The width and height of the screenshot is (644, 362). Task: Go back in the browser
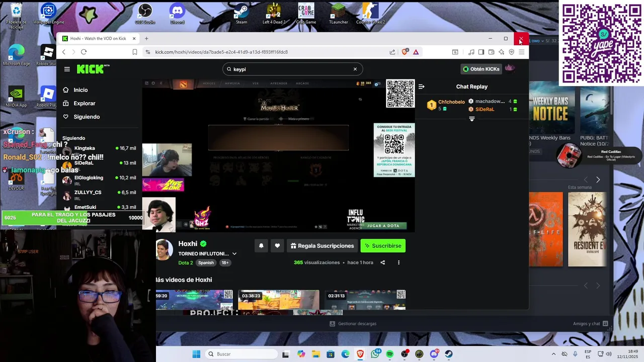click(64, 52)
